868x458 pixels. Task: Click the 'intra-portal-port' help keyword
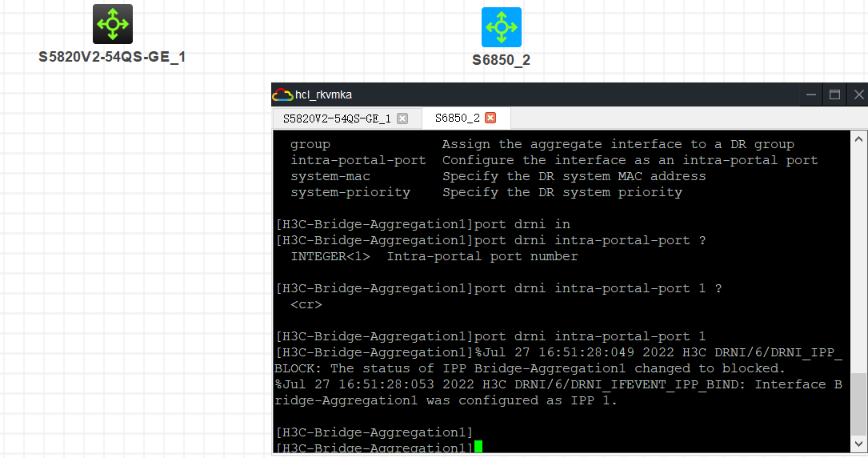point(358,160)
